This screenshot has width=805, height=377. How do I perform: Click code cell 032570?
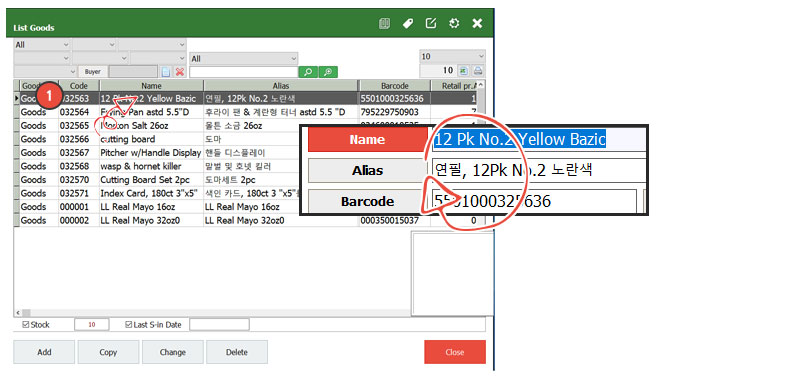(79, 180)
